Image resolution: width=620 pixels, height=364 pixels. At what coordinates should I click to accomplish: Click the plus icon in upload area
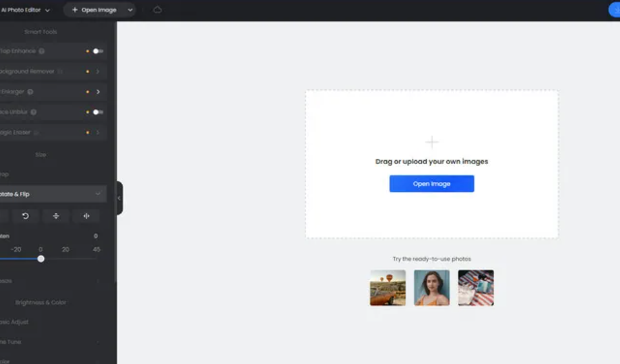pos(432,142)
